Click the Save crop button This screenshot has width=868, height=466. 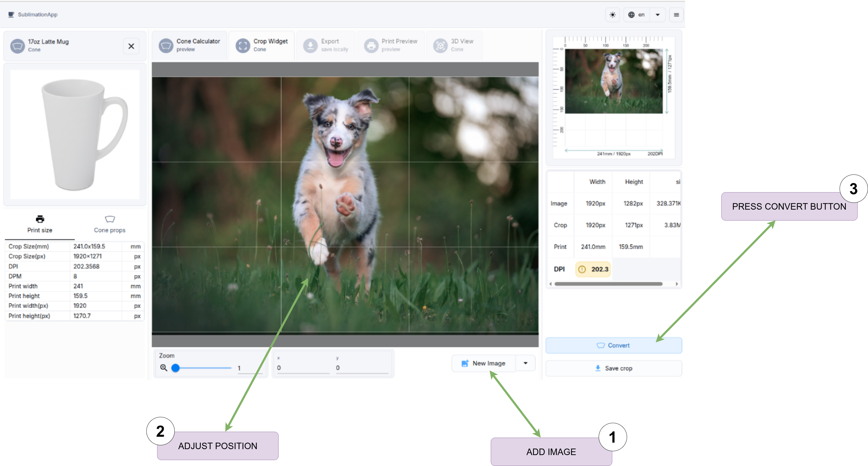613,368
